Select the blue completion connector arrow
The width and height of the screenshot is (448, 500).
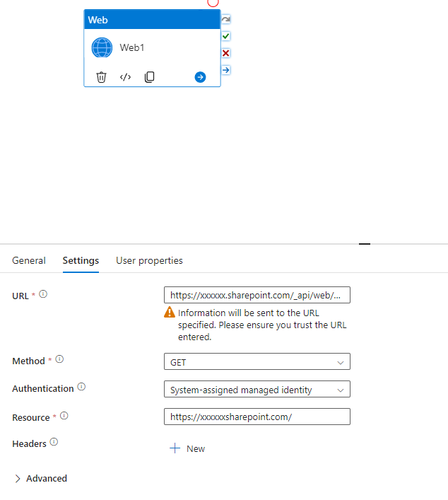point(226,70)
